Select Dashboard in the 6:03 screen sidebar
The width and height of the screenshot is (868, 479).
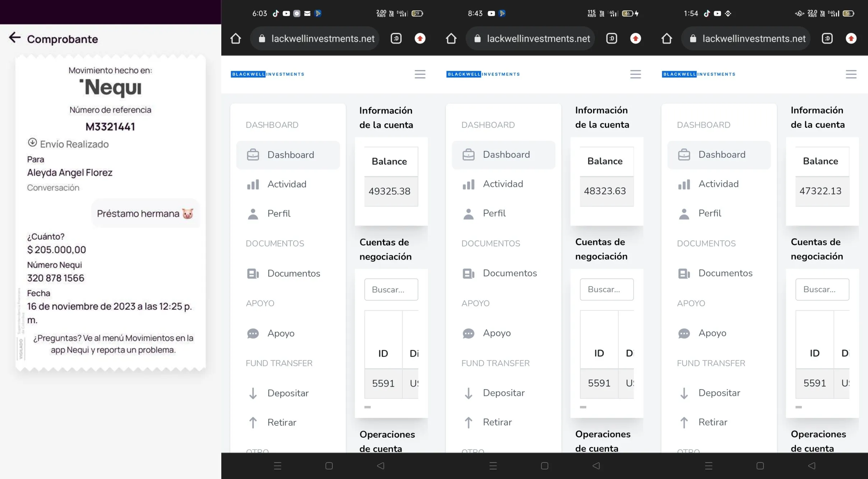click(x=288, y=155)
